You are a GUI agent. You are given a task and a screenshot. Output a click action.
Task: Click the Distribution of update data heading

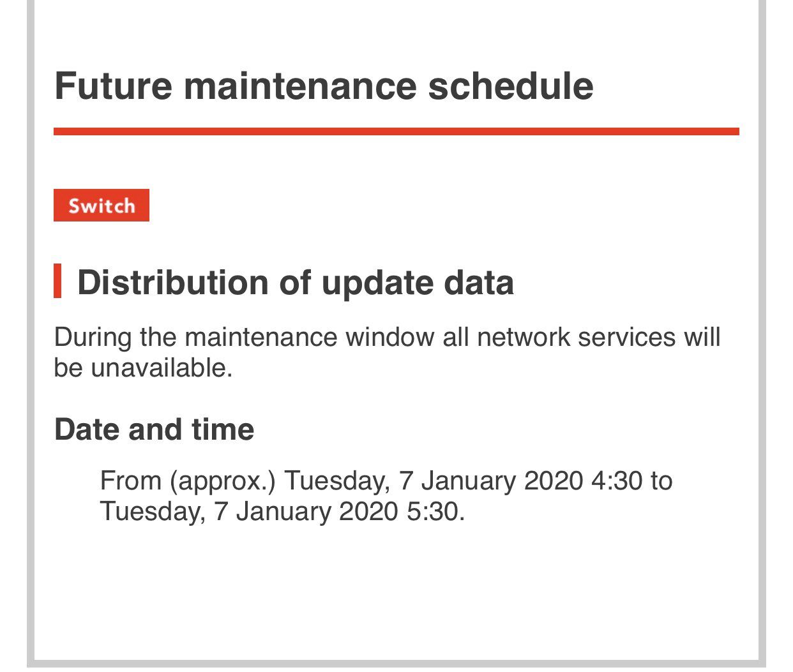295,282
